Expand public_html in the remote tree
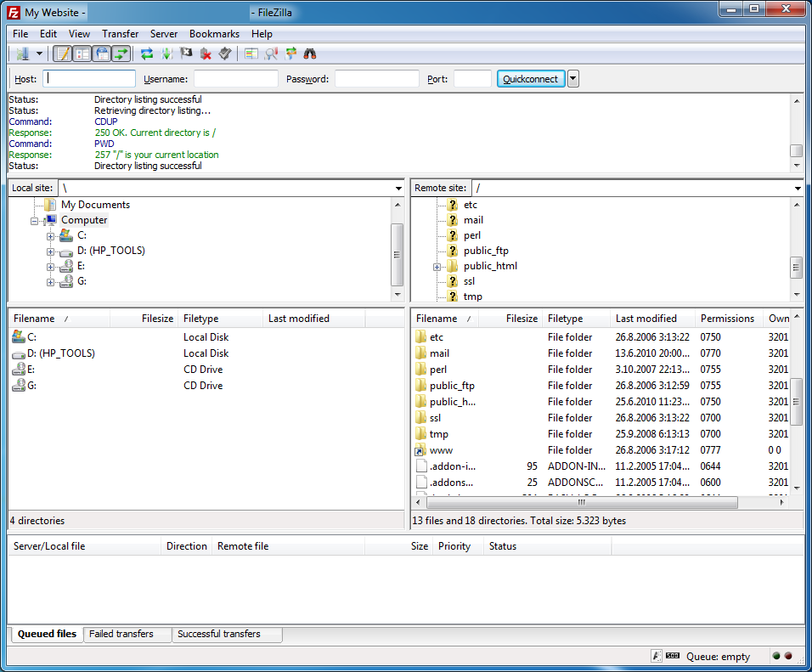The image size is (812, 672). coord(437,268)
